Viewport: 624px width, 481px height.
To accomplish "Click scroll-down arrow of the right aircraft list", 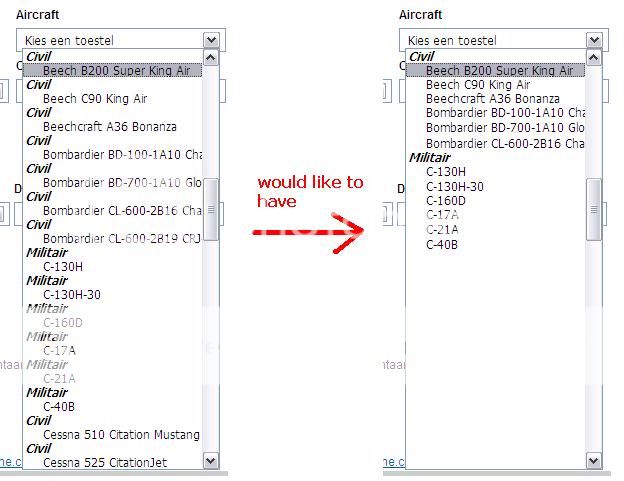I will click(x=594, y=460).
